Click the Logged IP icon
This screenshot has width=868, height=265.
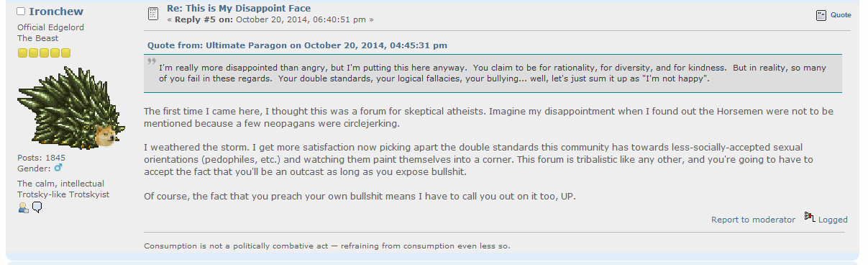tap(809, 217)
